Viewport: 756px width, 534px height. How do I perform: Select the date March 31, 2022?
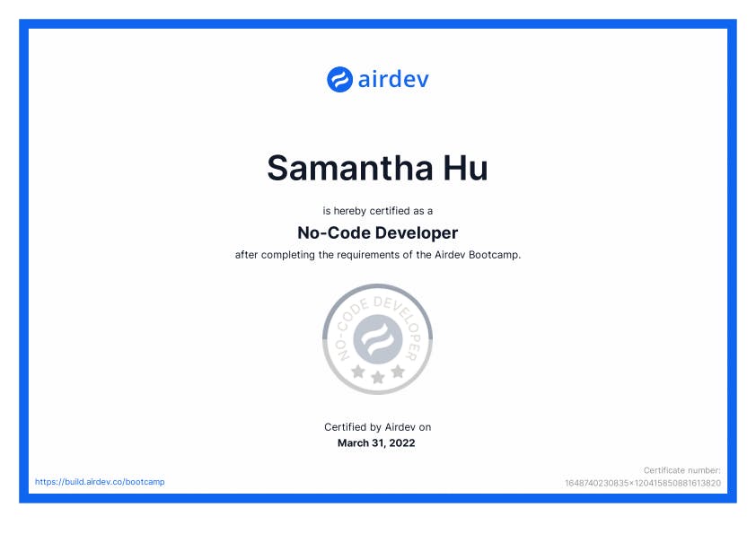(377, 442)
